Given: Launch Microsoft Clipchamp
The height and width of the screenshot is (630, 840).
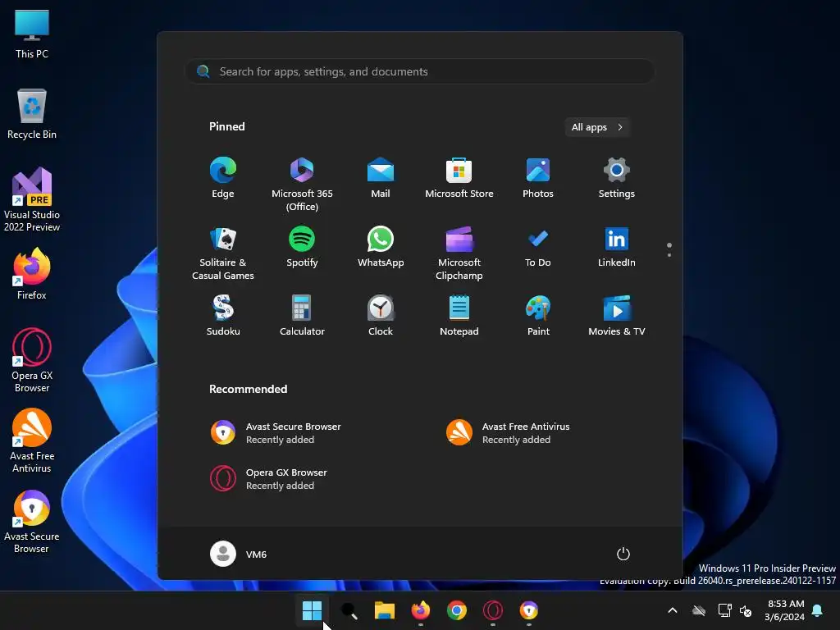Looking at the screenshot, I should 459,253.
